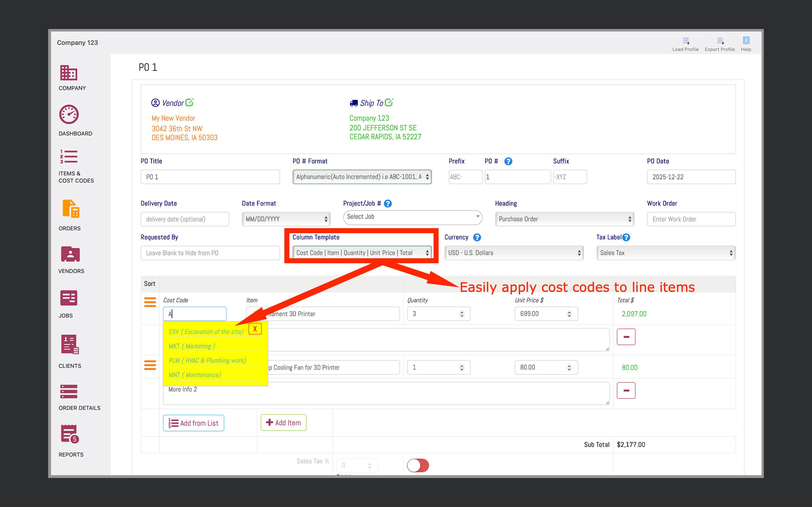Edit Vendor using the pencil icon
This screenshot has width=812, height=507.
(189, 102)
